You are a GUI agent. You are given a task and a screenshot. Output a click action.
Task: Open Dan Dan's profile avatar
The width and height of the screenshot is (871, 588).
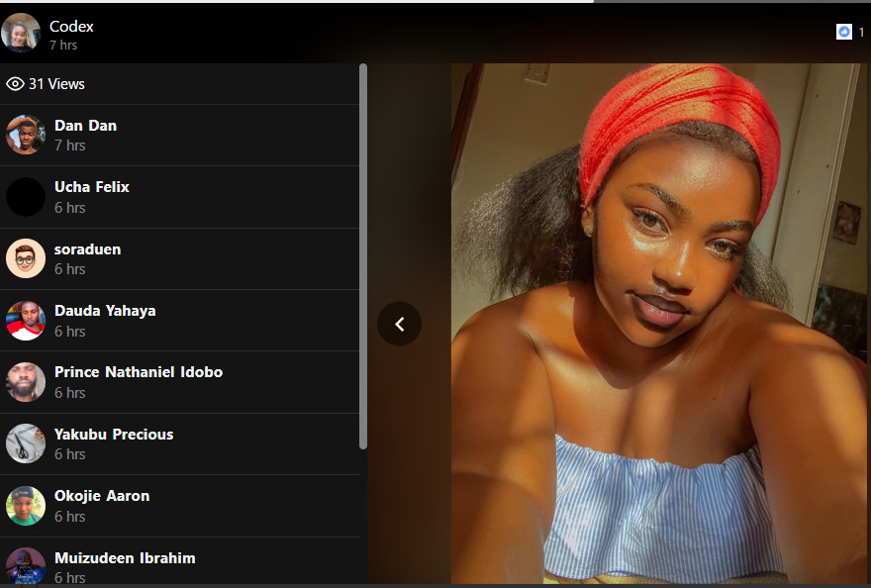coord(26,135)
